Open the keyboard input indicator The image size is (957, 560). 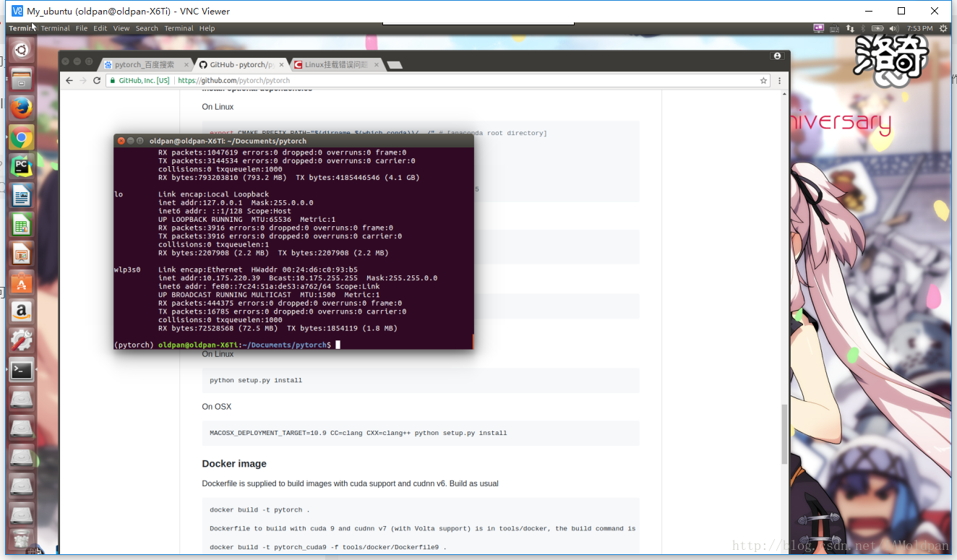(834, 28)
